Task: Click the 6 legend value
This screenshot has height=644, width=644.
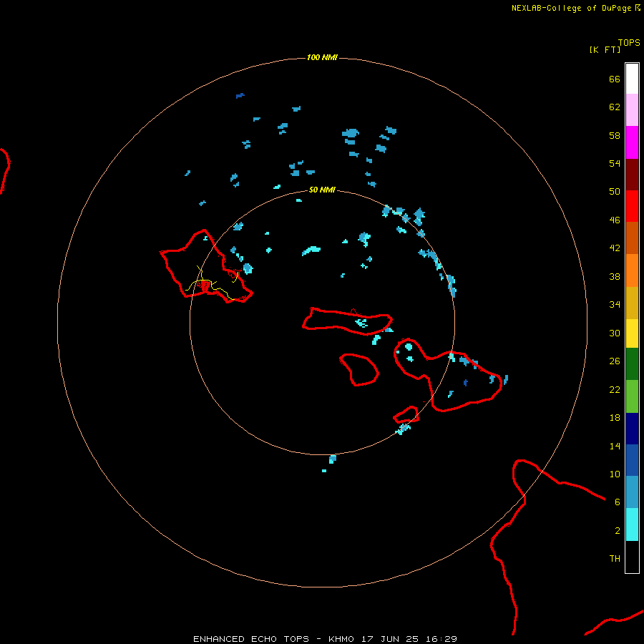Action: coord(618,502)
